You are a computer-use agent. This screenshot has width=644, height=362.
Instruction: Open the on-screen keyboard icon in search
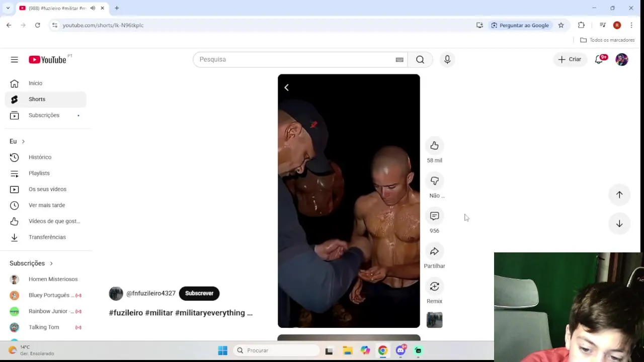399,59
